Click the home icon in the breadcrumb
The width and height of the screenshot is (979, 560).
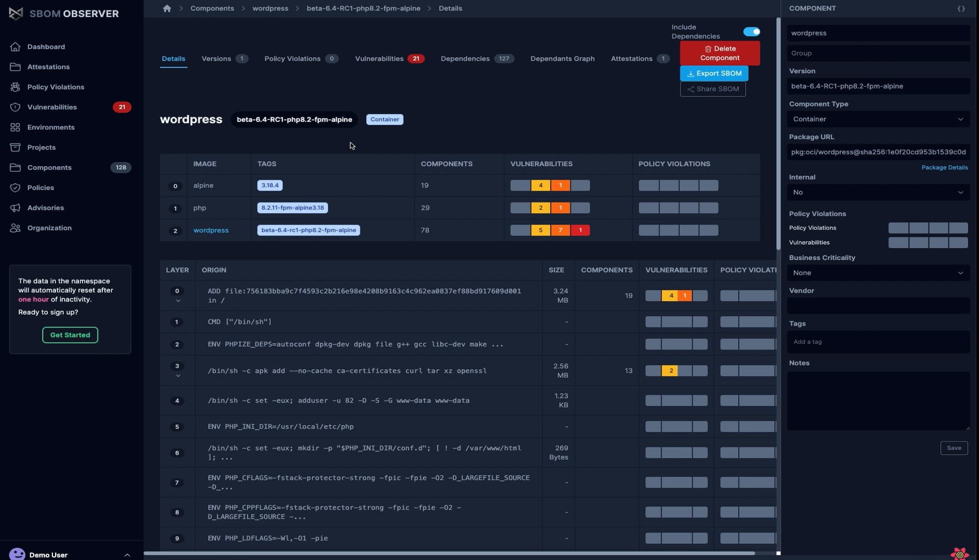[x=167, y=8]
